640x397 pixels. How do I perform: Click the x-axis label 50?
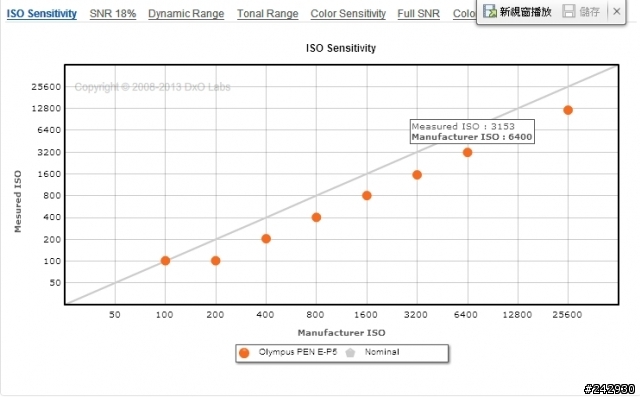pos(115,315)
